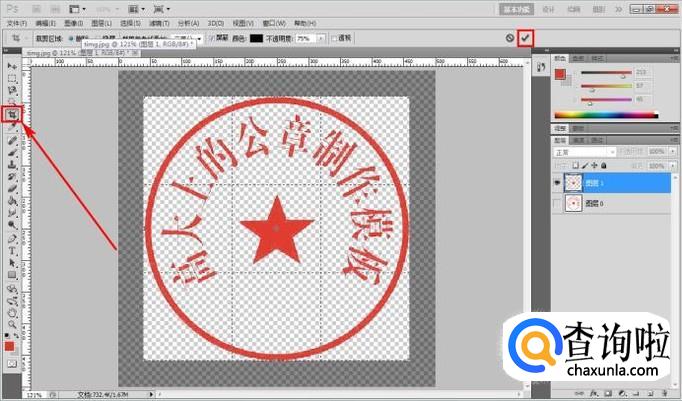Open the blend mode dropdown showing 正常
The height and width of the screenshot is (401, 682).
tap(580, 151)
